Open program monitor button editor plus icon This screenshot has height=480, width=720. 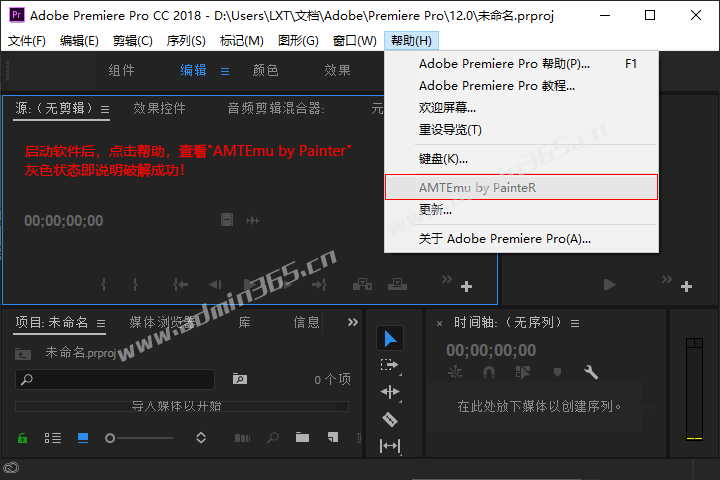(x=686, y=287)
